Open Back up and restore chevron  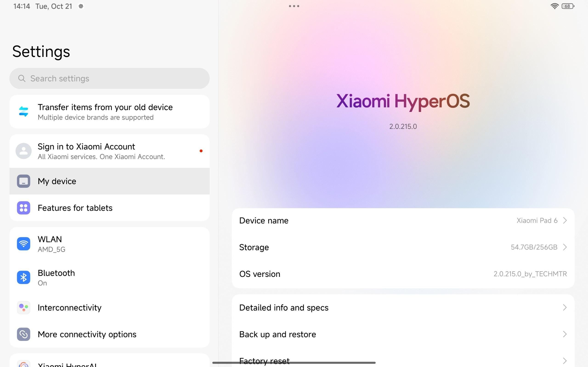click(x=565, y=334)
